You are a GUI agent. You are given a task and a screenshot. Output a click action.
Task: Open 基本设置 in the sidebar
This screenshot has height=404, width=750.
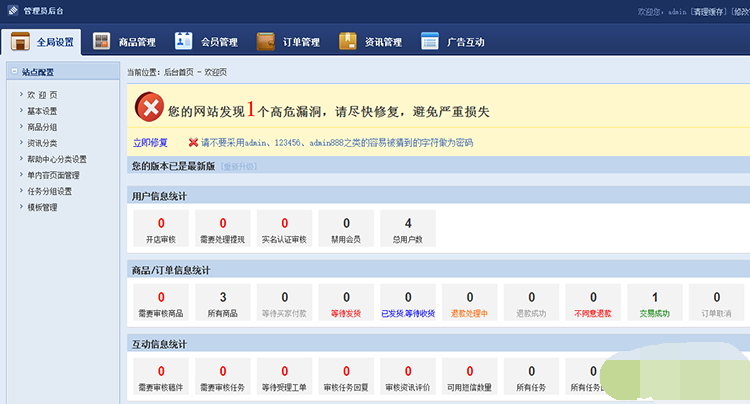42,111
